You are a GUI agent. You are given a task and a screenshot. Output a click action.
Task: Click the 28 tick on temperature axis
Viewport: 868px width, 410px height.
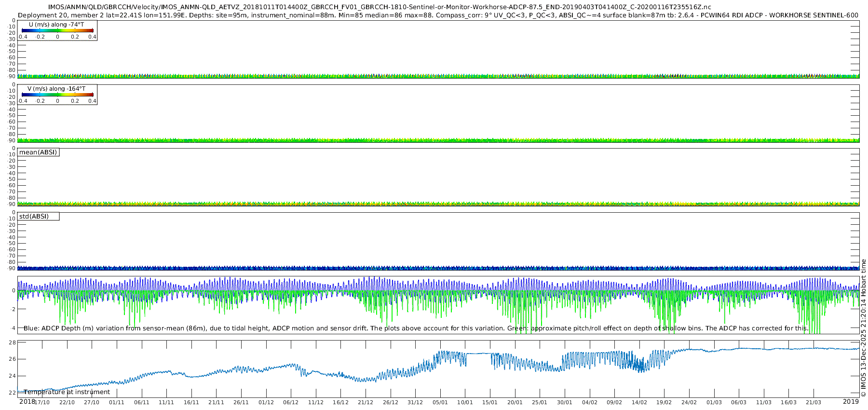pyautogui.click(x=13, y=342)
